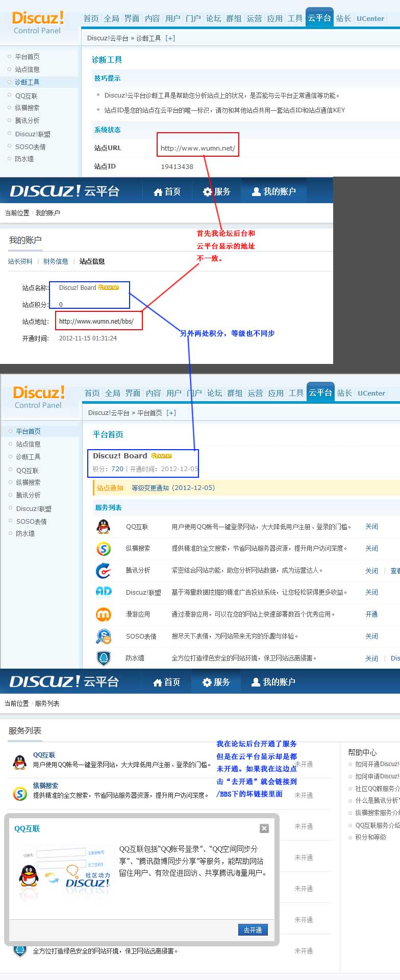Viewport: 400px width, 980px height.
Task: Select 站点信息 in the 诊断工具 page sidebar
Action: click(x=27, y=69)
